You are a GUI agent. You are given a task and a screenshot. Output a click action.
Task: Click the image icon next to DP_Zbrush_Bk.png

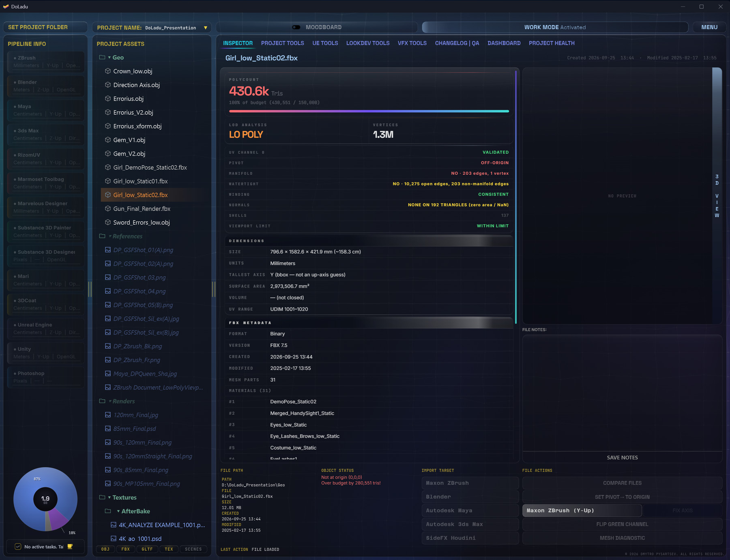(108, 346)
